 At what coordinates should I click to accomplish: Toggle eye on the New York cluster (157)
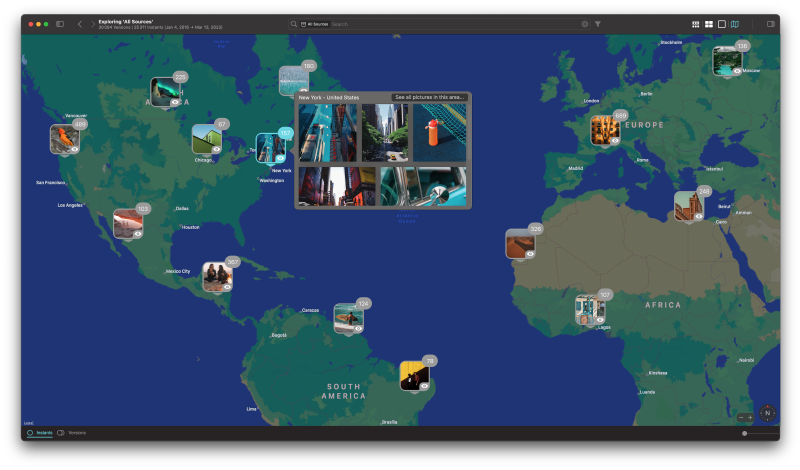pos(280,158)
